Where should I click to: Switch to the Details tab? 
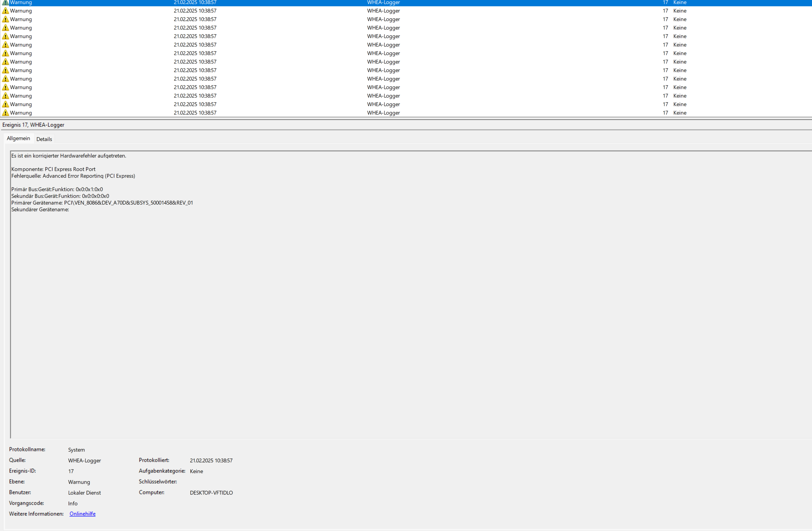tap(44, 139)
